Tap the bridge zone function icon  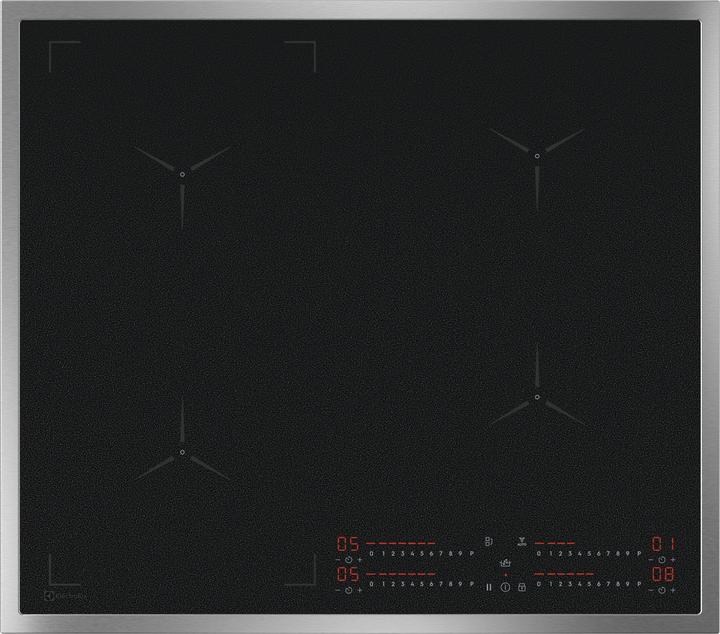click(487, 542)
